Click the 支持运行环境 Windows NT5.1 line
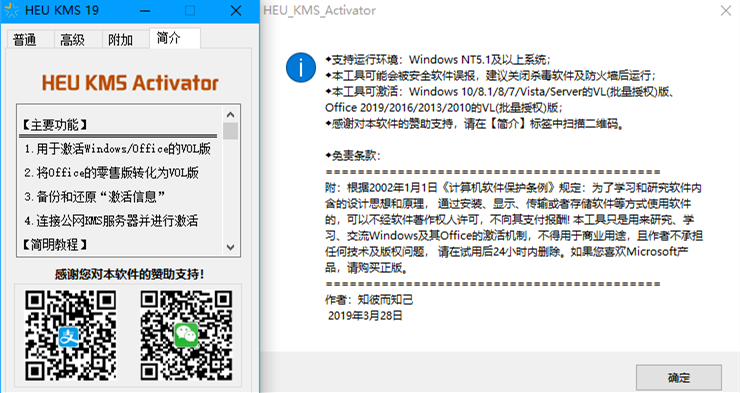The width and height of the screenshot is (740, 393). [x=438, y=60]
